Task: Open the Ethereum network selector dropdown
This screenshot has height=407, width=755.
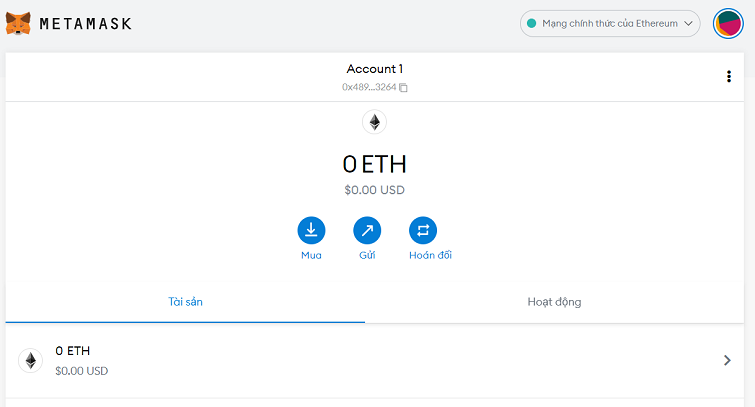Action: tap(610, 24)
